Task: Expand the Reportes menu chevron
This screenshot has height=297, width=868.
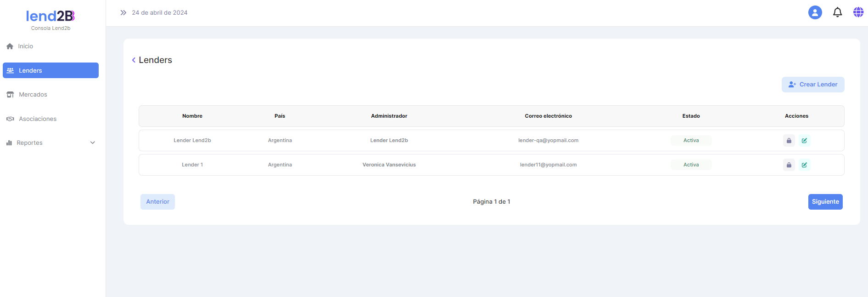Action: (x=93, y=143)
